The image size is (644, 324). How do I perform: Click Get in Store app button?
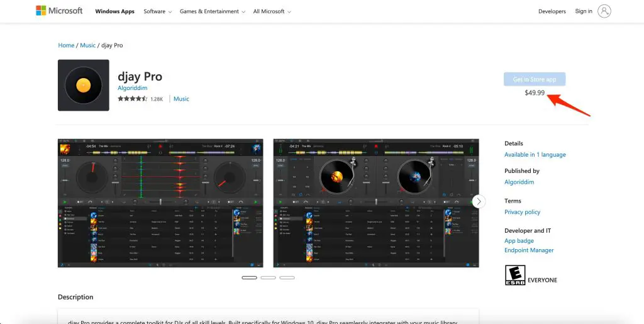[535, 79]
